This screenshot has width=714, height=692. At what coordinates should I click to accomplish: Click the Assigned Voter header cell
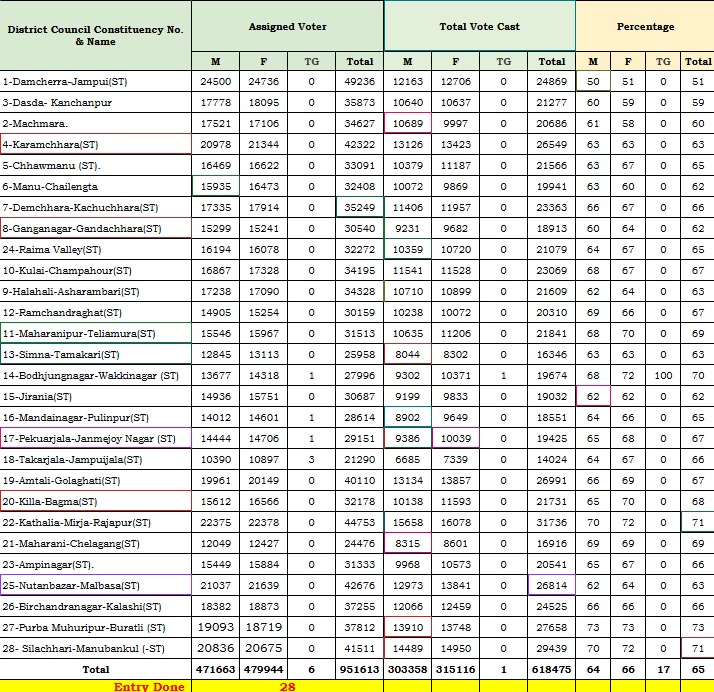click(287, 27)
